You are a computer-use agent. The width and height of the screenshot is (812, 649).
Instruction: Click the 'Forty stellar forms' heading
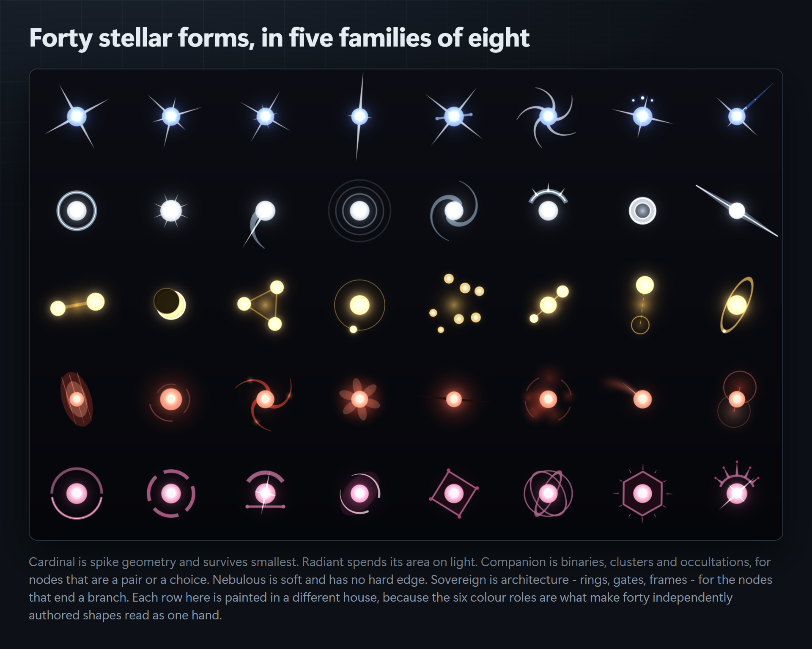pyautogui.click(x=279, y=38)
